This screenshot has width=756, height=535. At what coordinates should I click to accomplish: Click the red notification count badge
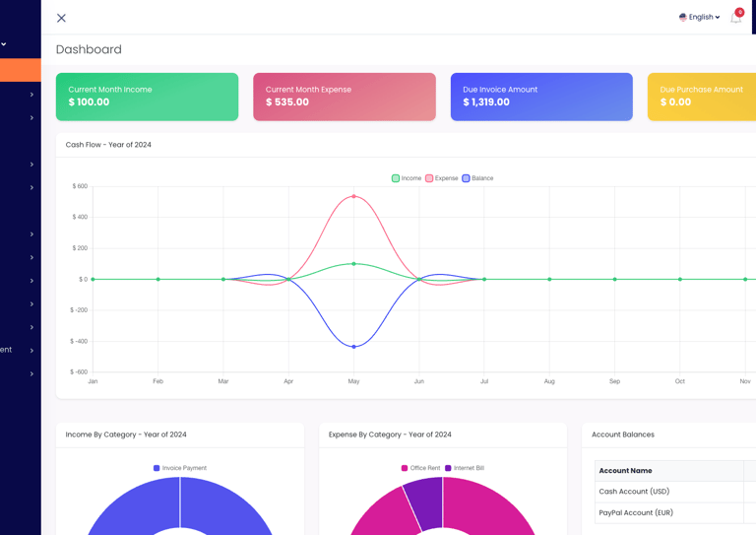[739, 12]
